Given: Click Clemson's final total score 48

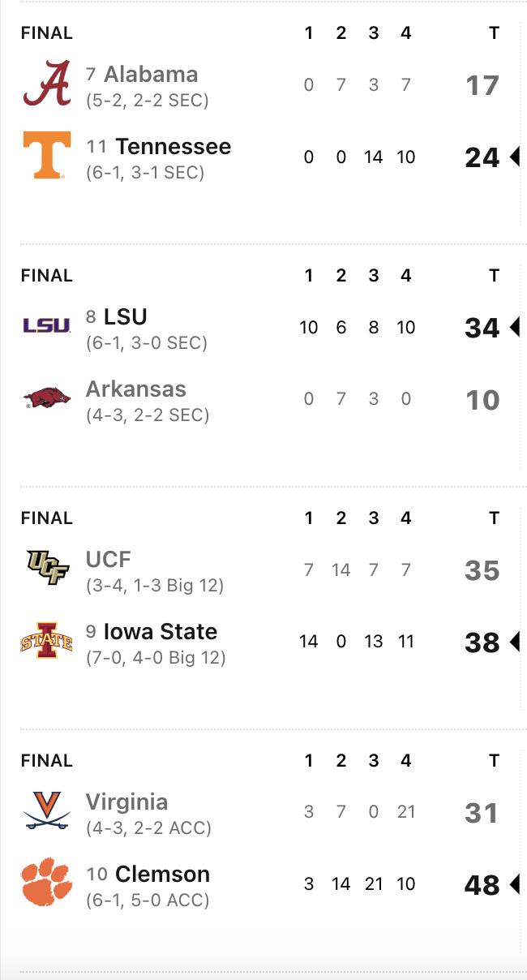Looking at the screenshot, I should (482, 886).
